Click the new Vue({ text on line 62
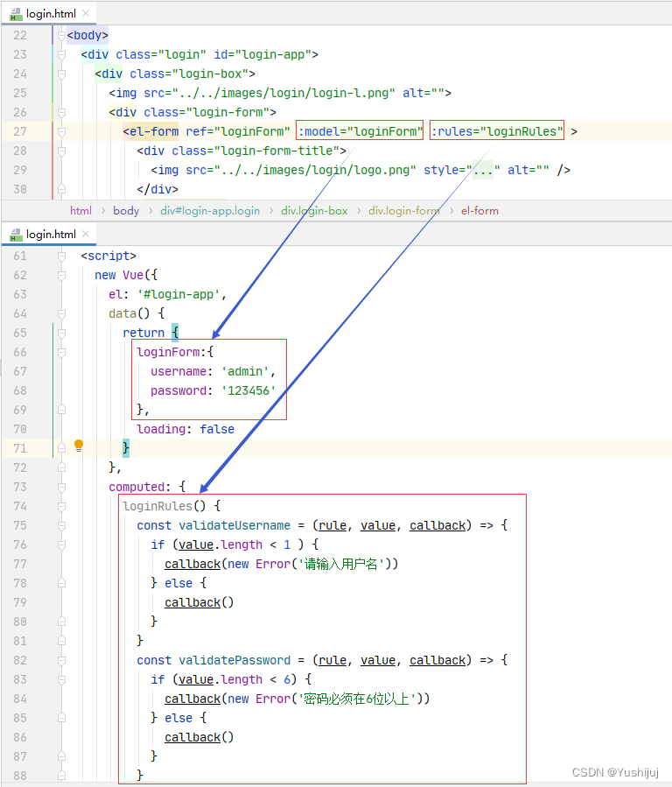 pos(126,275)
